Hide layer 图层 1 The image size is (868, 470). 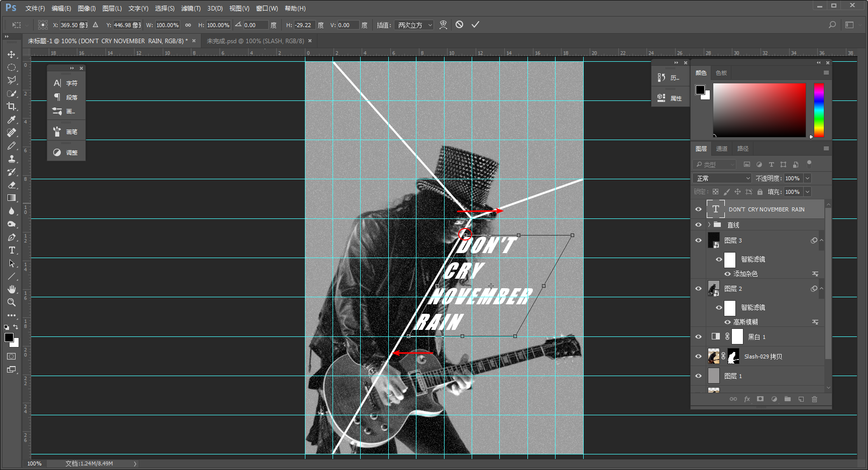pos(698,376)
